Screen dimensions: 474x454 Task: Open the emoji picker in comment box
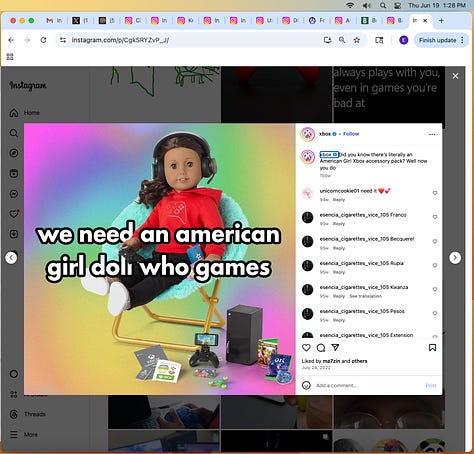[x=306, y=385]
